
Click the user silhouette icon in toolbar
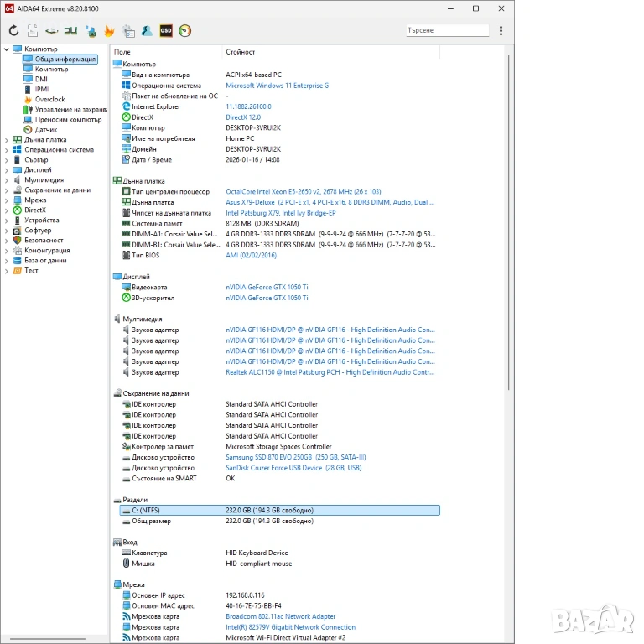(x=147, y=31)
